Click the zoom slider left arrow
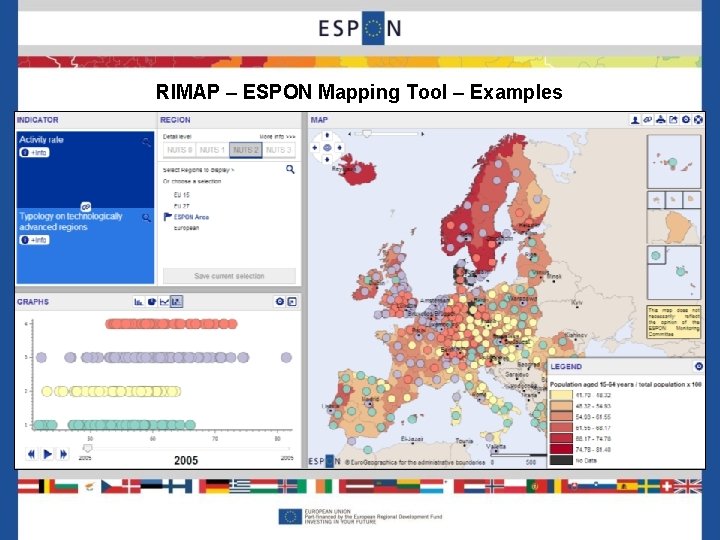This screenshot has height=540, width=720. [x=350, y=134]
